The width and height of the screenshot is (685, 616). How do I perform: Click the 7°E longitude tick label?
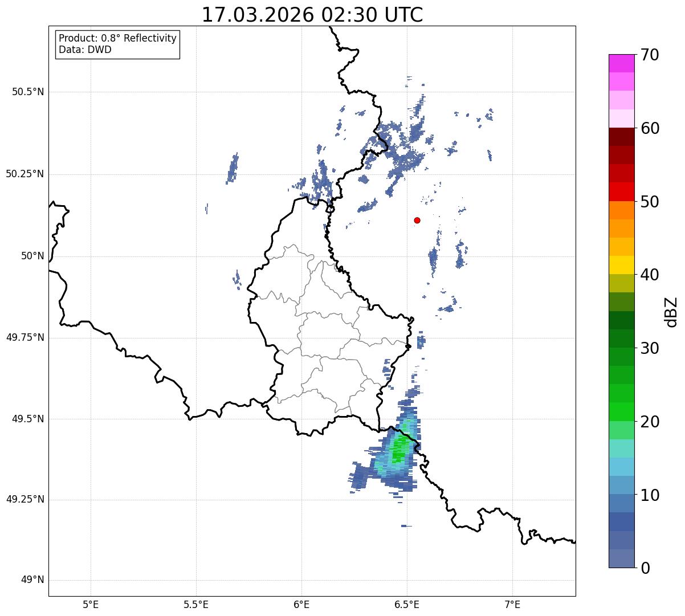tap(513, 603)
